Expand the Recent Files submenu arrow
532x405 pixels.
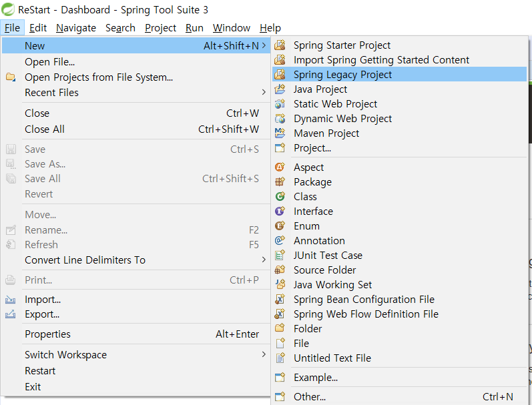coord(264,92)
